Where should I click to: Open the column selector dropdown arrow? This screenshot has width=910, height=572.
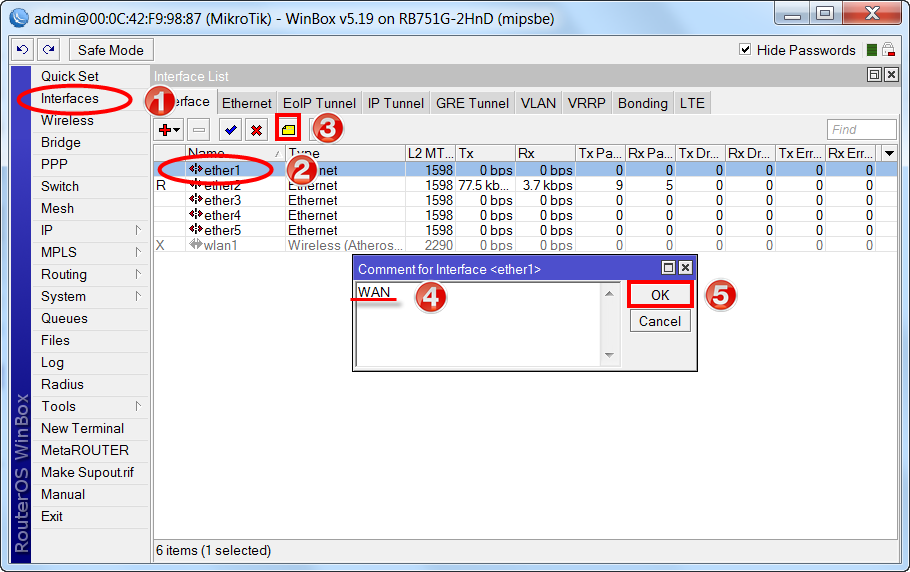(889, 153)
